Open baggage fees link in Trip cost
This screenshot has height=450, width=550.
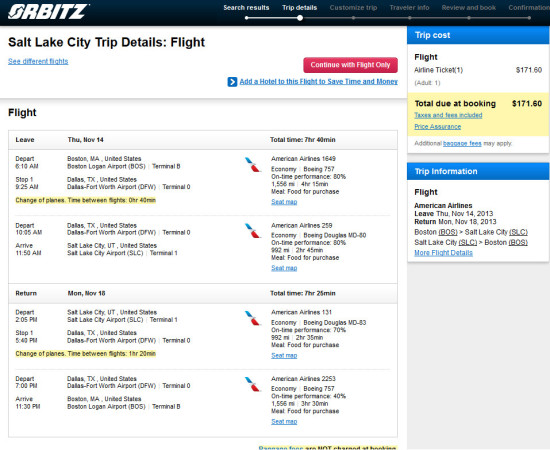point(462,143)
